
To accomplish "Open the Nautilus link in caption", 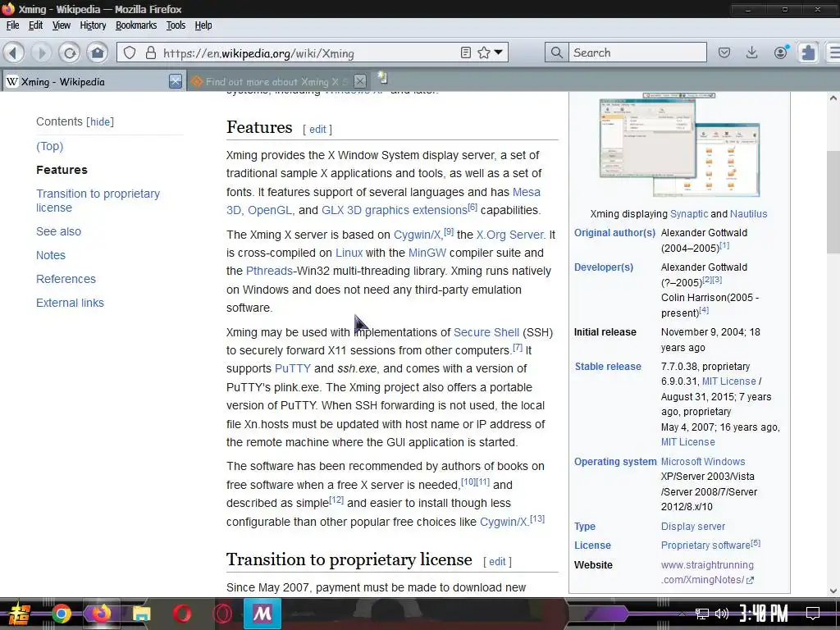I will tap(748, 214).
